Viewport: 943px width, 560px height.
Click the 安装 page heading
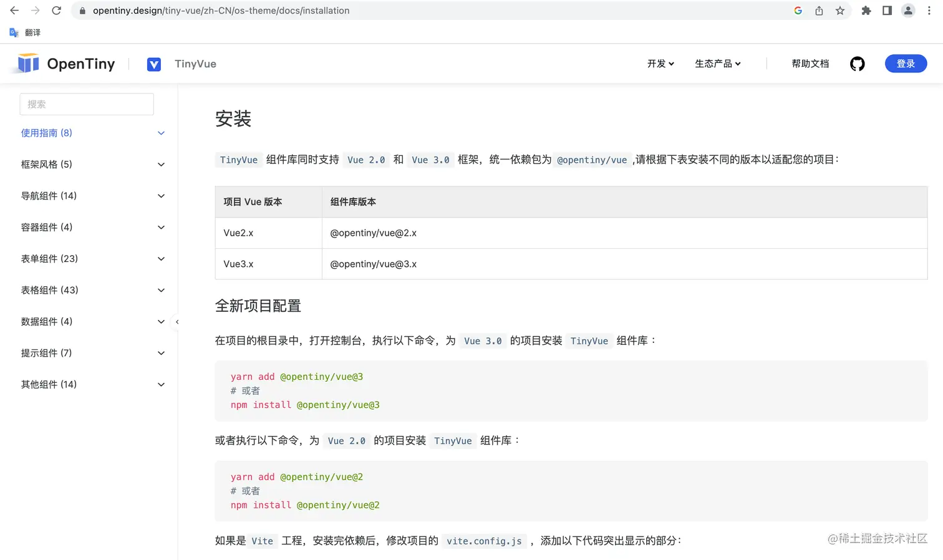(x=233, y=118)
